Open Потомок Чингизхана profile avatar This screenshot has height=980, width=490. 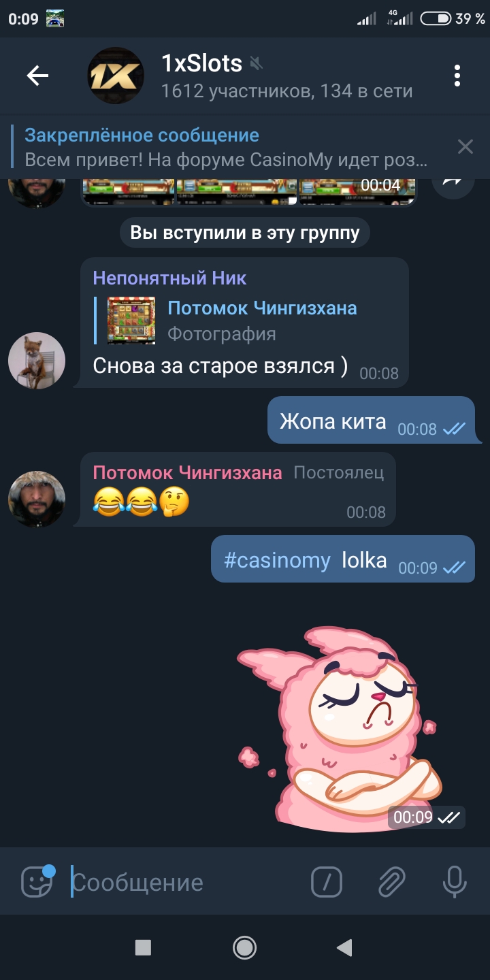(37, 499)
